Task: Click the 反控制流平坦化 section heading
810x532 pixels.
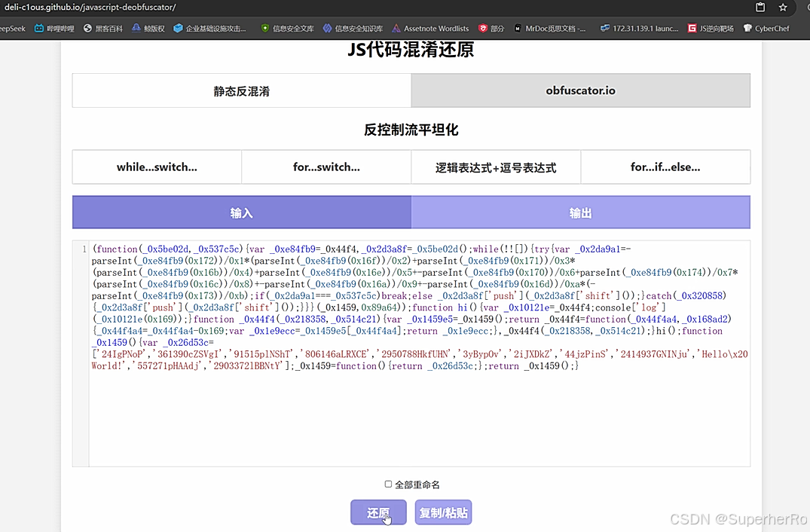Action: pyautogui.click(x=411, y=130)
